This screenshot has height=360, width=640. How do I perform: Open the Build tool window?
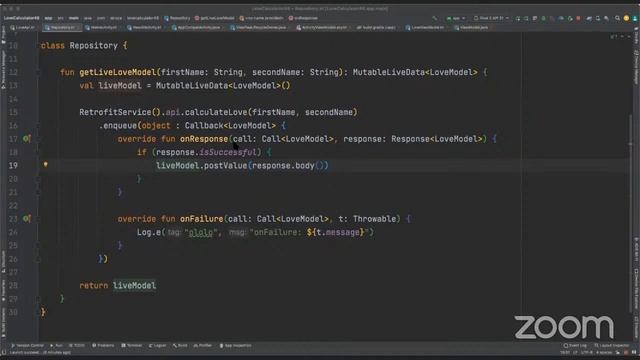coord(180,345)
